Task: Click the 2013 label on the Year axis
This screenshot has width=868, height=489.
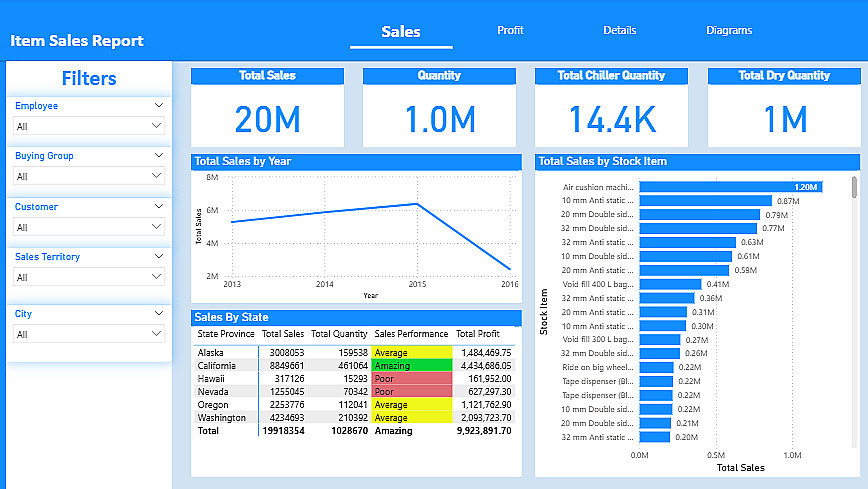Action: pos(232,284)
